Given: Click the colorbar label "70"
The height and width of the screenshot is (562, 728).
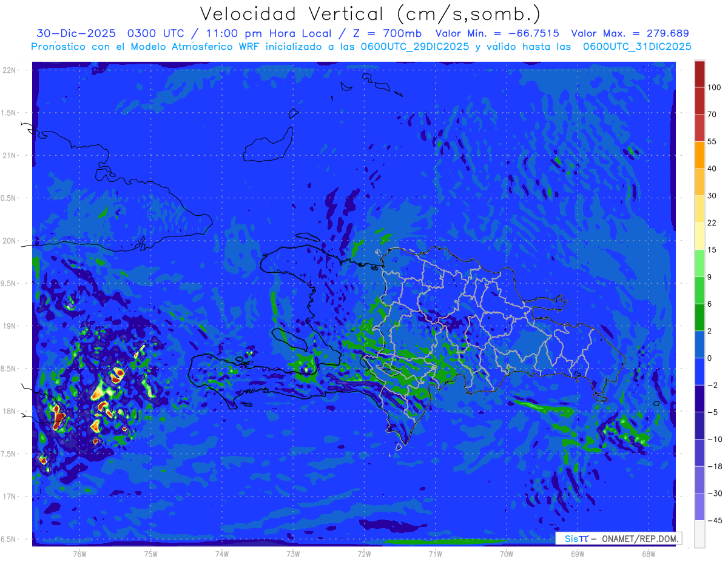Looking at the screenshot, I should click(x=712, y=115).
